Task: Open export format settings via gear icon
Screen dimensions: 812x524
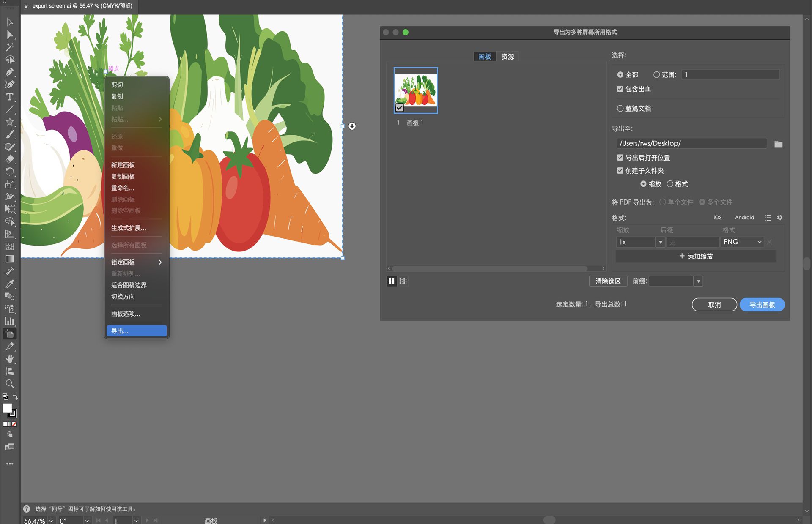Action: coord(780,218)
